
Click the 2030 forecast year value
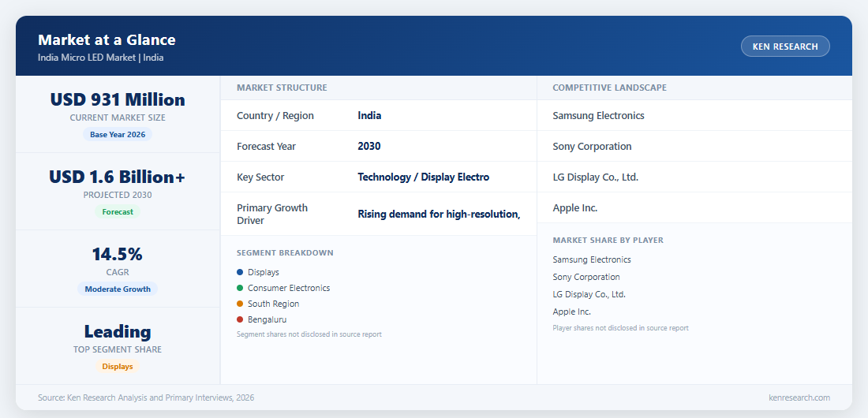(369, 147)
